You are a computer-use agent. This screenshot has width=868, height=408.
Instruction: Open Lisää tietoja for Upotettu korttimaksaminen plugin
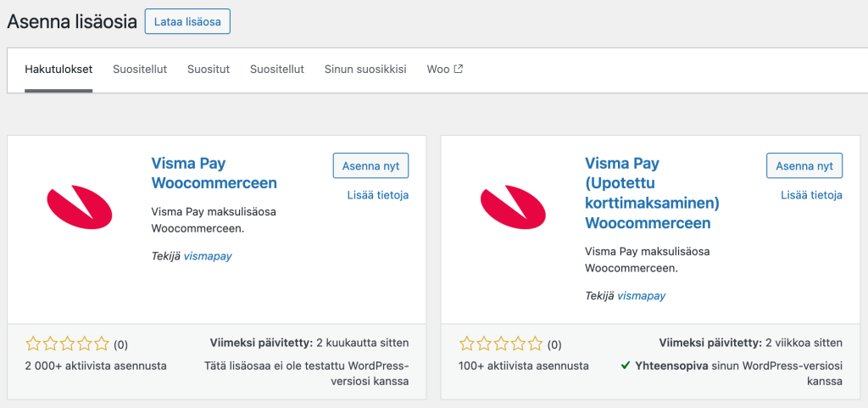811,195
